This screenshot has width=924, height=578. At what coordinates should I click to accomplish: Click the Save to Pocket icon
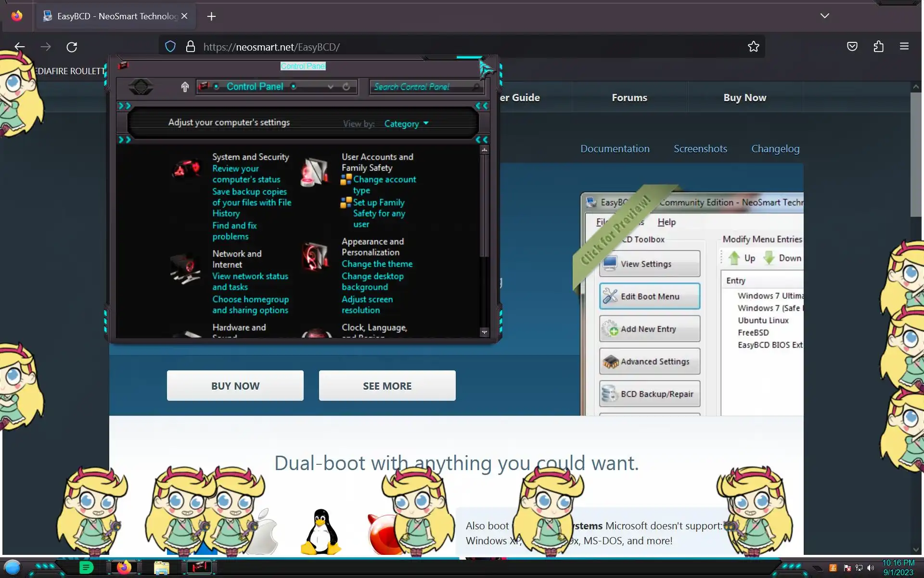[852, 47]
